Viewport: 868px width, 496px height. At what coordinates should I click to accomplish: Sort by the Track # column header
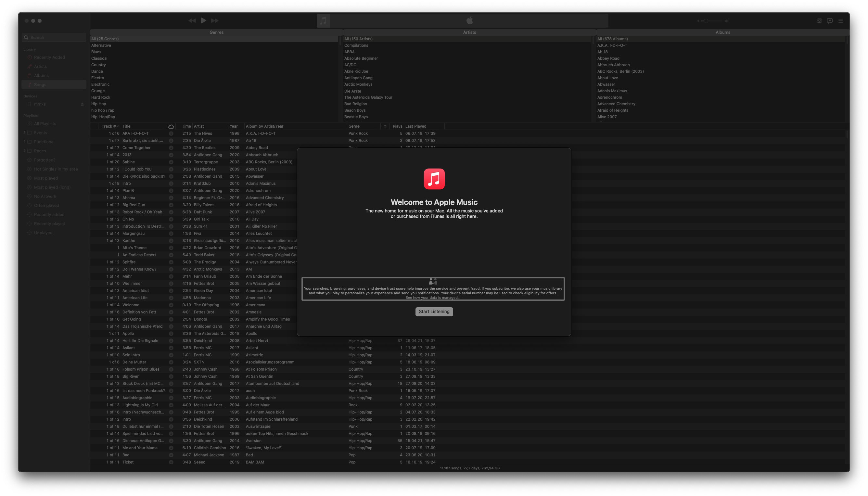point(109,126)
